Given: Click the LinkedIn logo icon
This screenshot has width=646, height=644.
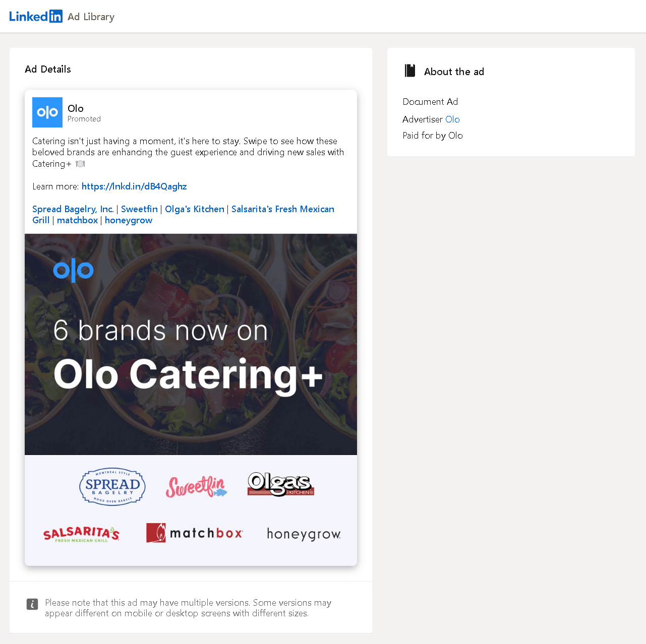Looking at the screenshot, I should click(36, 16).
